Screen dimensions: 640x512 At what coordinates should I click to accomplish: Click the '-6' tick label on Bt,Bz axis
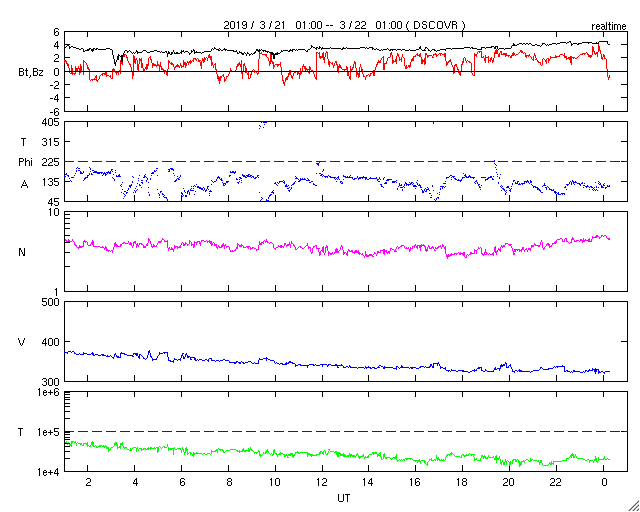[x=54, y=111]
